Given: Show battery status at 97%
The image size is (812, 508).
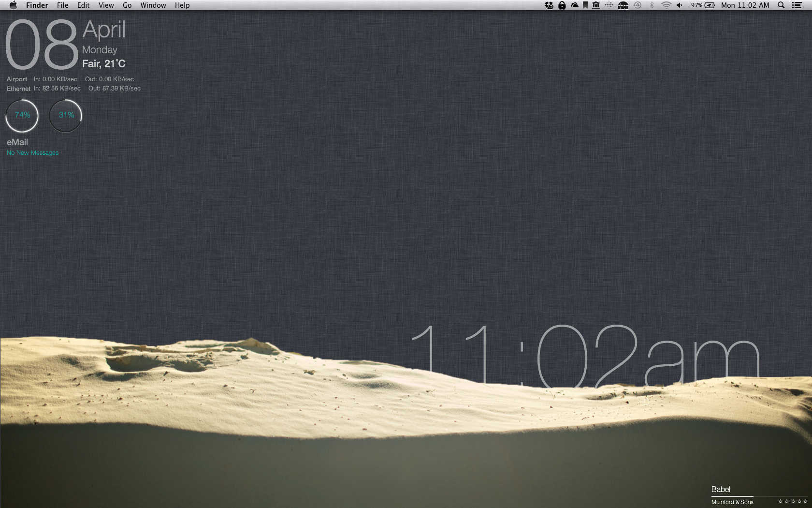Looking at the screenshot, I should (x=703, y=5).
